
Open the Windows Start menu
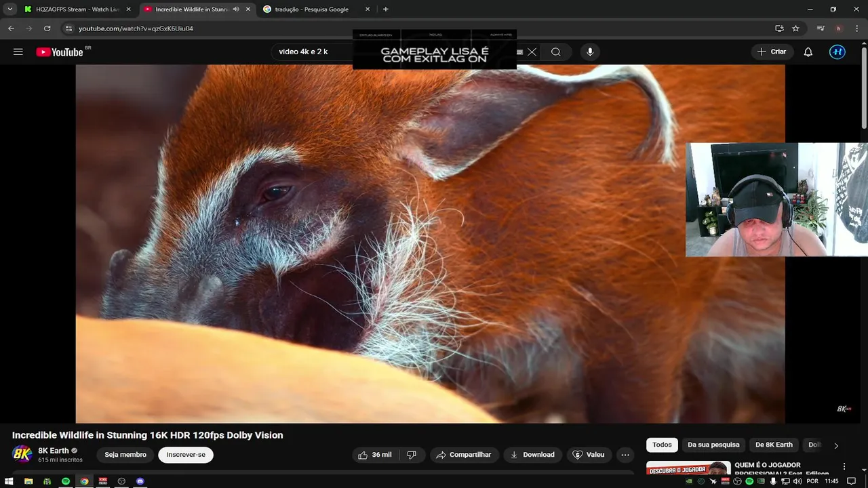click(9, 481)
